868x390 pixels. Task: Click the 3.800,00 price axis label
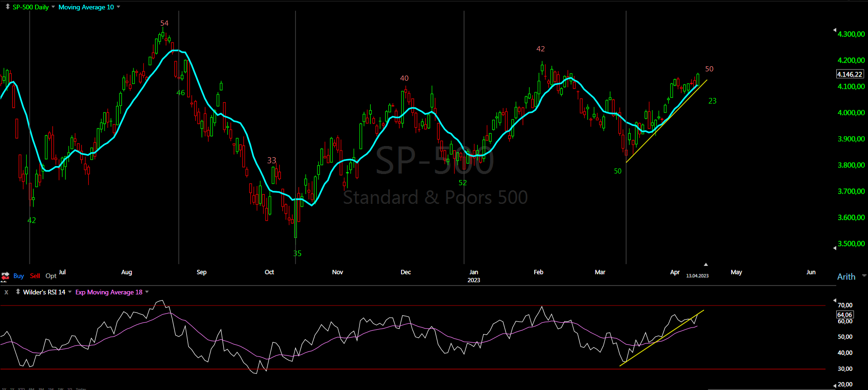[x=851, y=165]
